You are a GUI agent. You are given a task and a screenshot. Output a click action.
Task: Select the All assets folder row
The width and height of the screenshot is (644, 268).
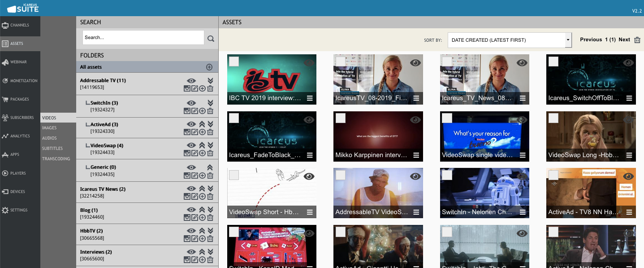pyautogui.click(x=147, y=67)
